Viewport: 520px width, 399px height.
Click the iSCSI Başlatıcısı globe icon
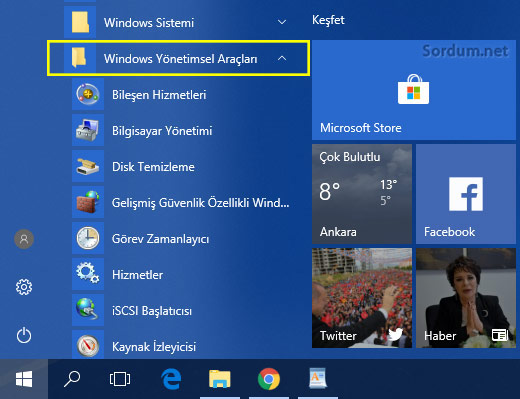point(87,309)
